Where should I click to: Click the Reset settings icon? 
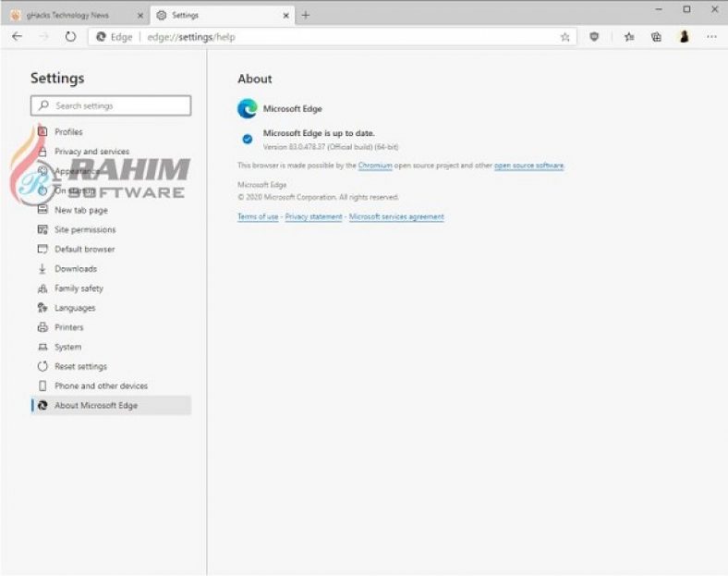coord(42,366)
